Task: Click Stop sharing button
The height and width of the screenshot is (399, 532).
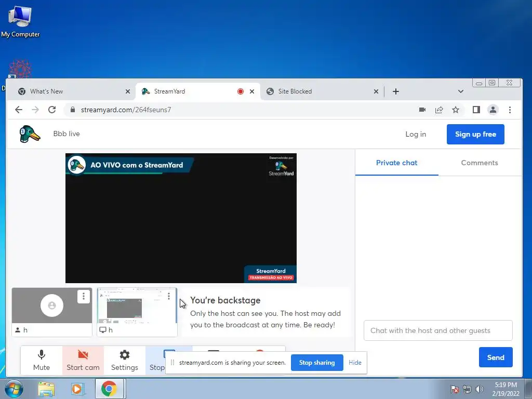Action: (x=317, y=362)
